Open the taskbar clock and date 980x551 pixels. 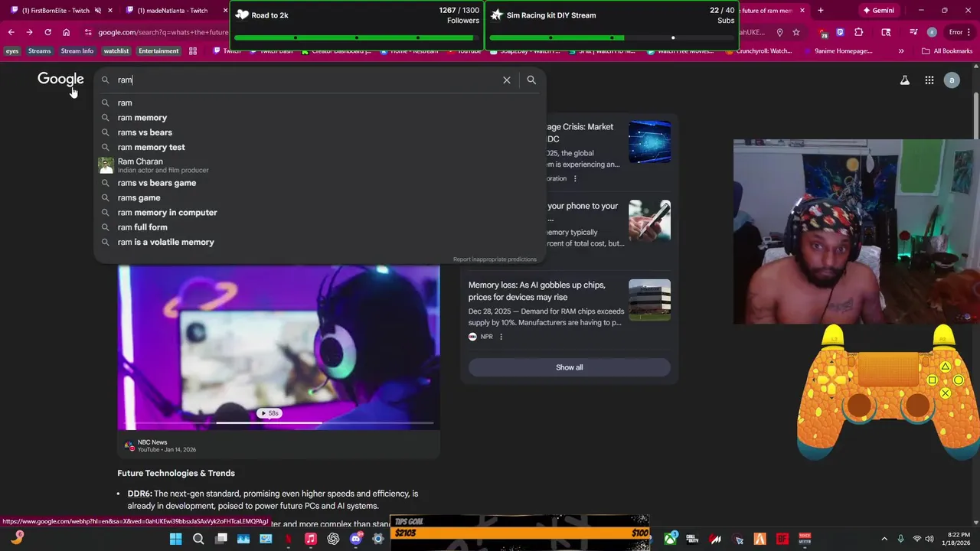(958, 539)
